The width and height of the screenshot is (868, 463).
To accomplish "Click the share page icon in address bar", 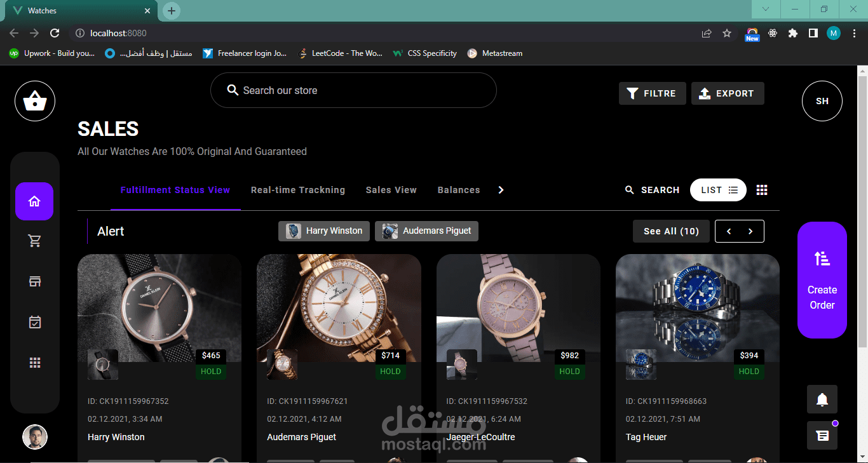I will coord(707,33).
